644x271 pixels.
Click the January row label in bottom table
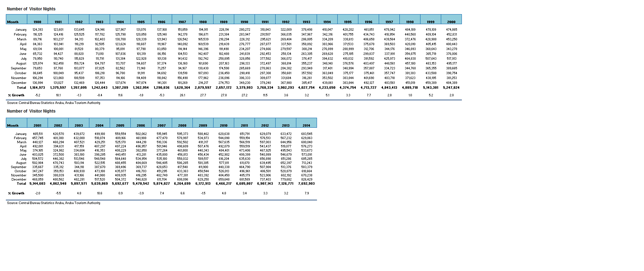click(21, 134)
